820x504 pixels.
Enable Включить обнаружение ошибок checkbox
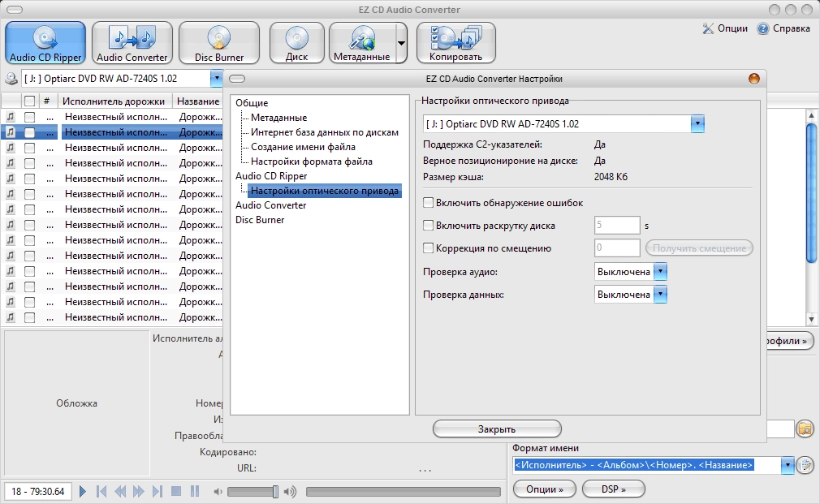point(429,202)
